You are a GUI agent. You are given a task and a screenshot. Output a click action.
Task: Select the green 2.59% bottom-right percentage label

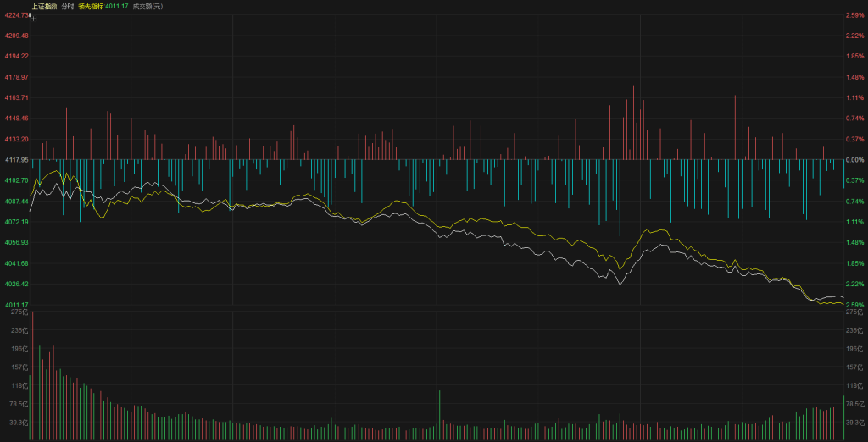[854, 305]
